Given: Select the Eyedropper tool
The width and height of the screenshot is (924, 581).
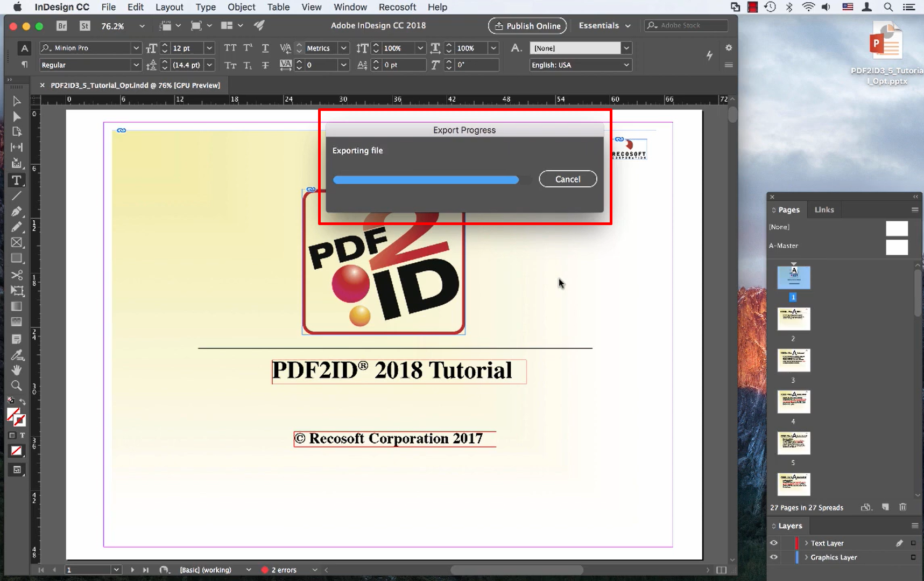Looking at the screenshot, I should 17,355.
